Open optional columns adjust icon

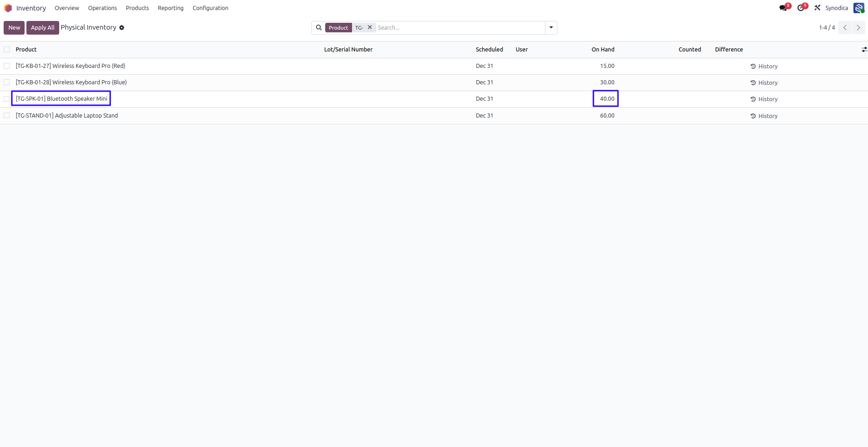pyautogui.click(x=864, y=49)
